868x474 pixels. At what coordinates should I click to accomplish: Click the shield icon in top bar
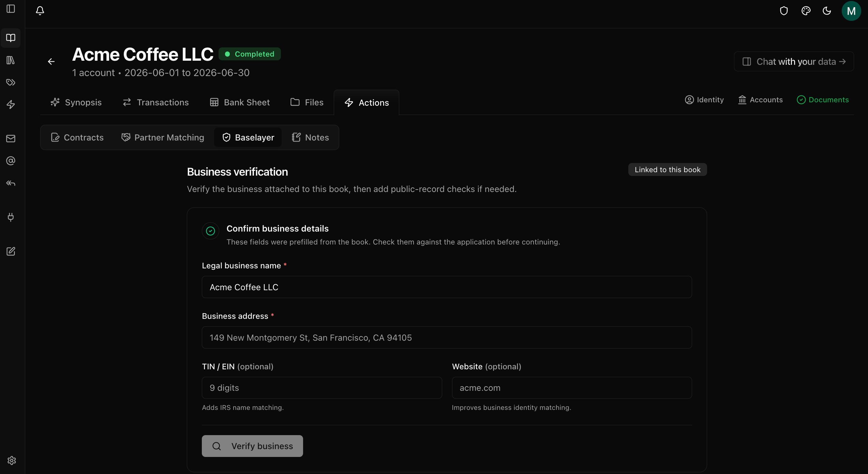tap(784, 11)
